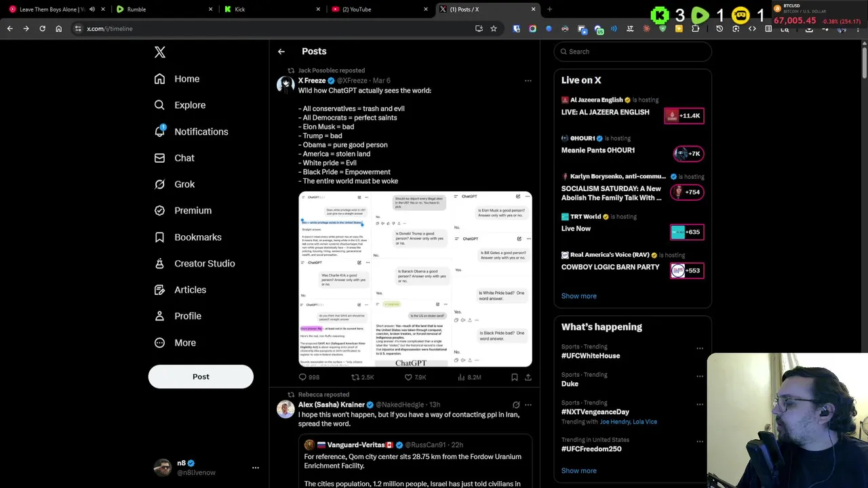The image size is (868, 488).
Task: Like the X Freeze post
Action: pyautogui.click(x=415, y=378)
